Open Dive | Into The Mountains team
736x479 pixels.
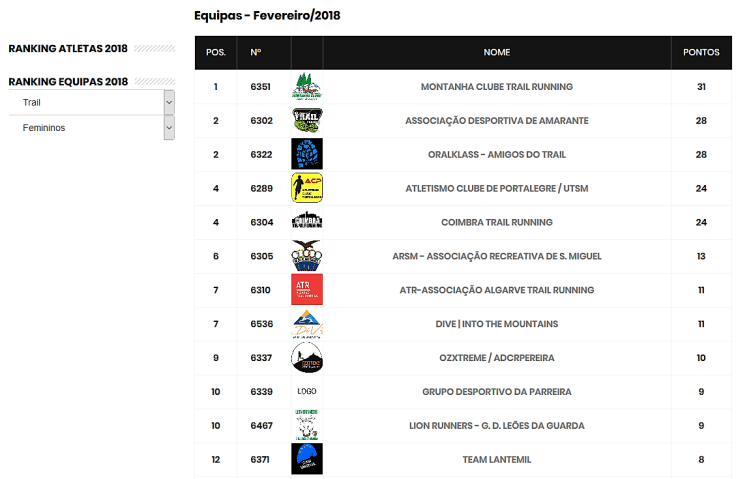pos(497,324)
